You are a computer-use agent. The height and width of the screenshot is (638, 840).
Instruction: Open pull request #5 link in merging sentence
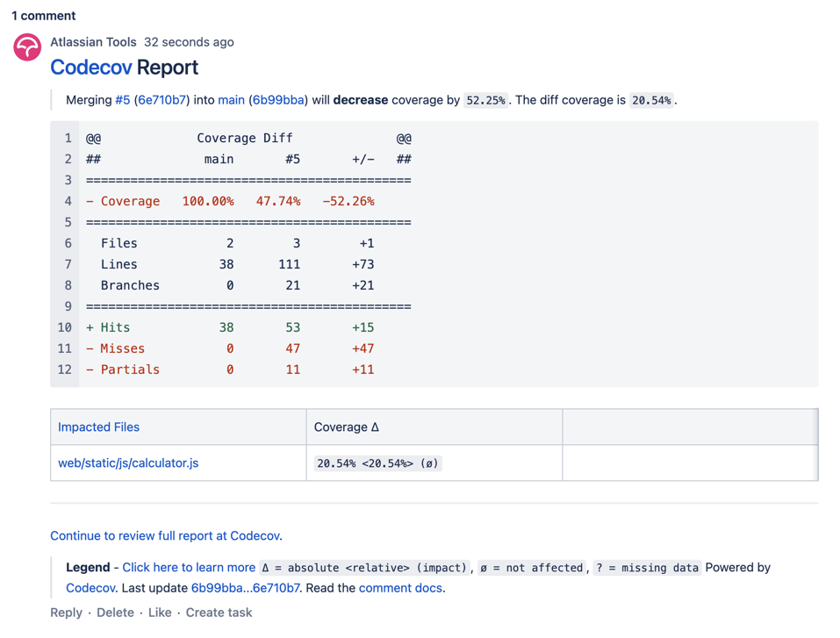[x=123, y=100]
